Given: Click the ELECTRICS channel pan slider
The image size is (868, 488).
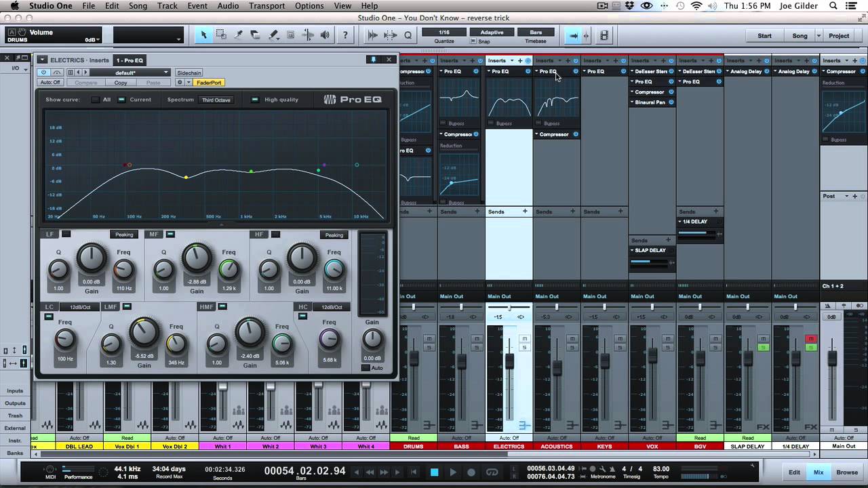Looking at the screenshot, I should coord(509,307).
